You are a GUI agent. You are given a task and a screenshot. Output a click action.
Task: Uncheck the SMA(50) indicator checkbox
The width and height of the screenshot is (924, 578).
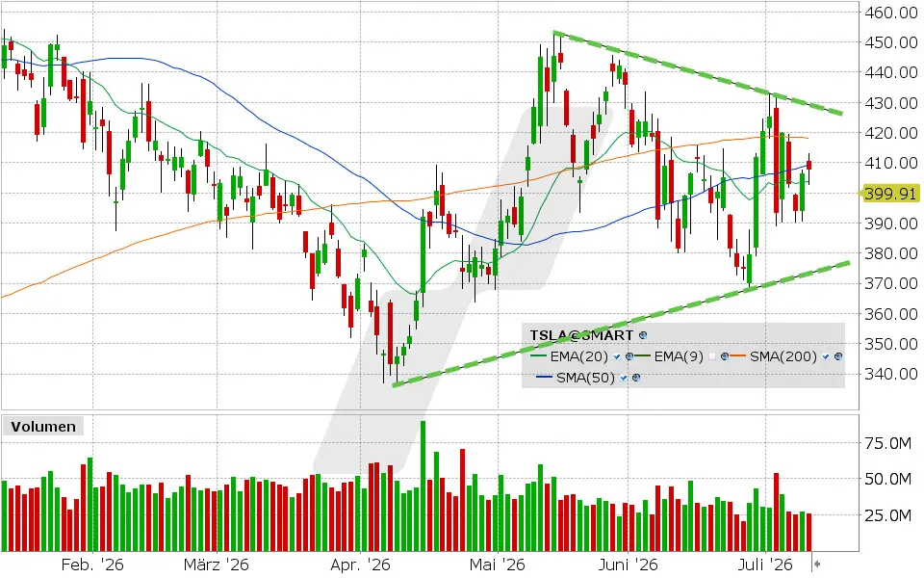click(x=624, y=378)
